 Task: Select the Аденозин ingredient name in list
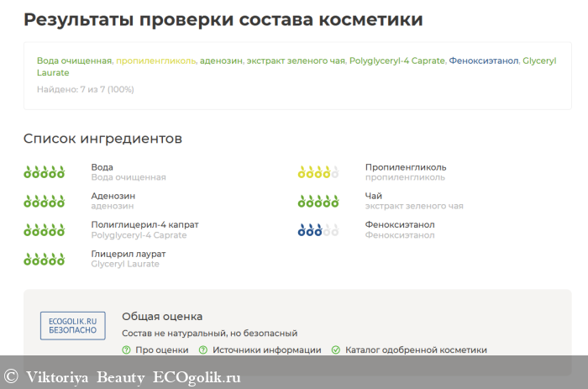113,196
